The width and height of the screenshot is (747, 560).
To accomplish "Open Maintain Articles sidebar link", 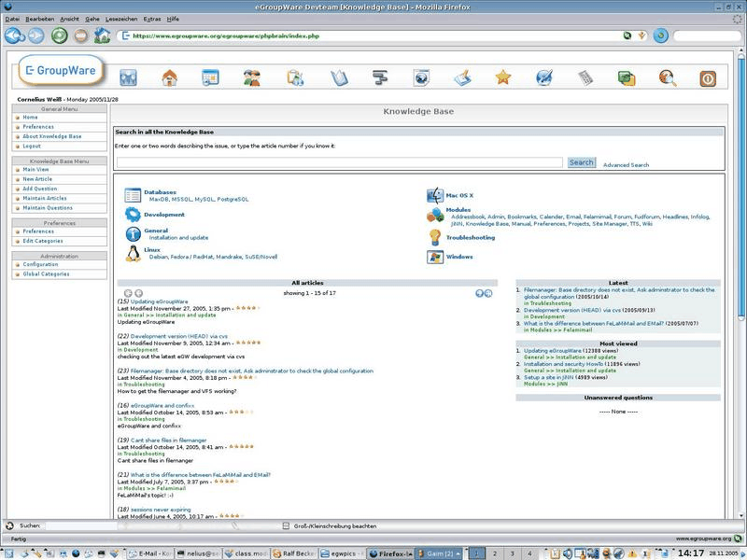I will 45,198.
